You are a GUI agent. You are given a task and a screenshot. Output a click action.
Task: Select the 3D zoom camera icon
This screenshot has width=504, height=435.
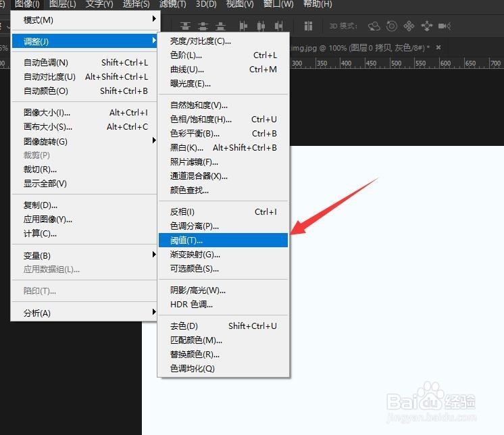click(445, 26)
